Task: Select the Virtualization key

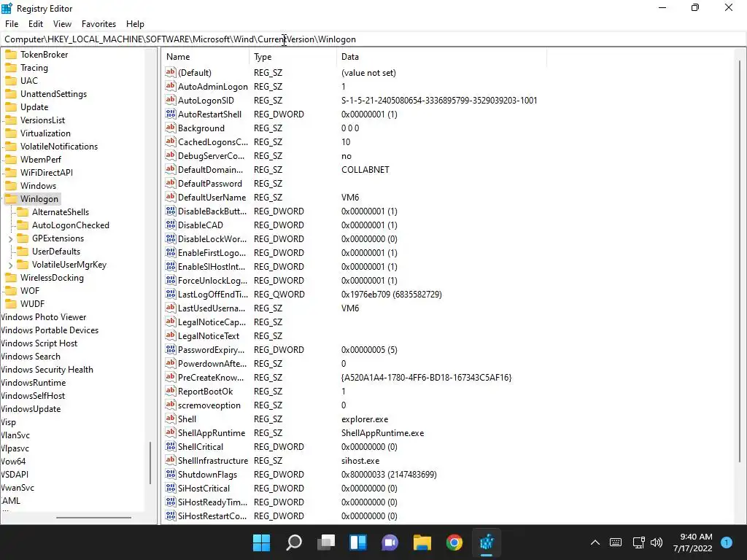Action: (x=45, y=133)
